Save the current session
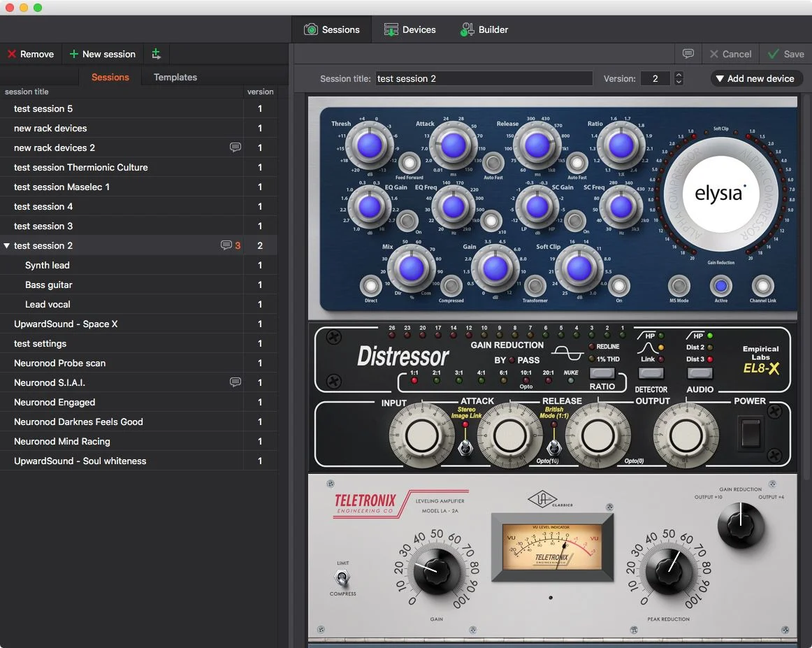Screen dimensions: 812x648 point(785,54)
